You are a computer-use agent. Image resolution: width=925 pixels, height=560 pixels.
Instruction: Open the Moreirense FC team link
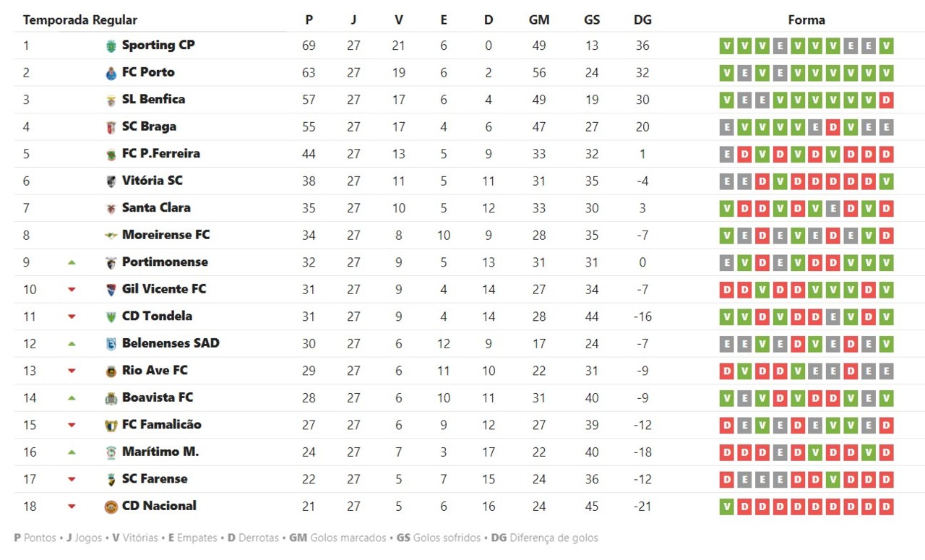(x=165, y=235)
